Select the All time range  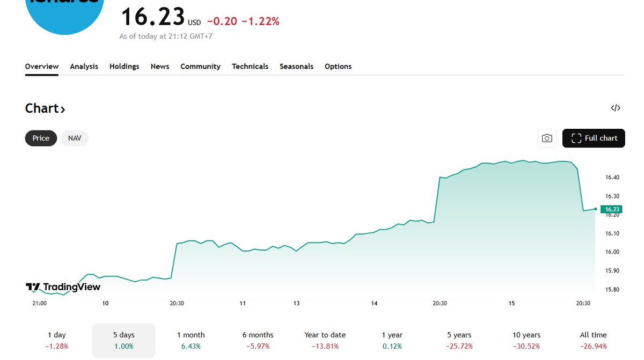coord(592,340)
